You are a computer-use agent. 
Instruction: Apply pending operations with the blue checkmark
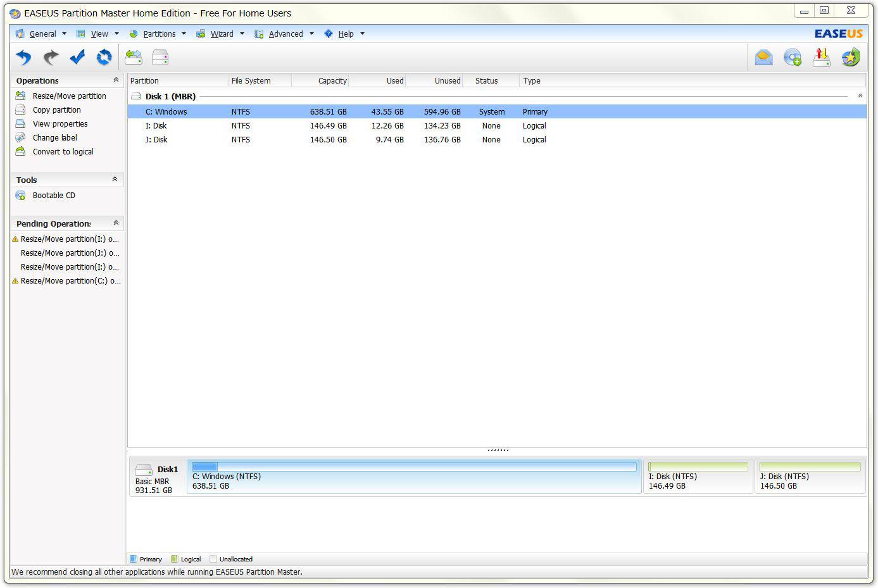coord(77,58)
